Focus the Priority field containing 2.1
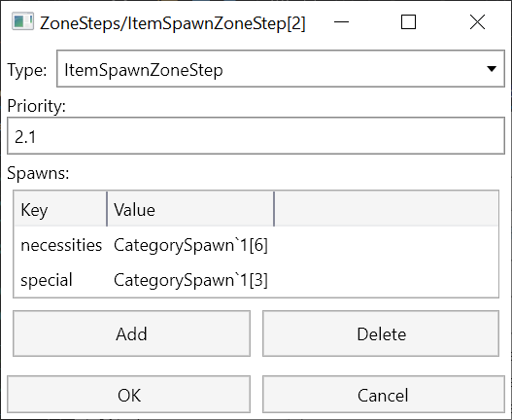Screen dimensions: 512x420 point(256,136)
